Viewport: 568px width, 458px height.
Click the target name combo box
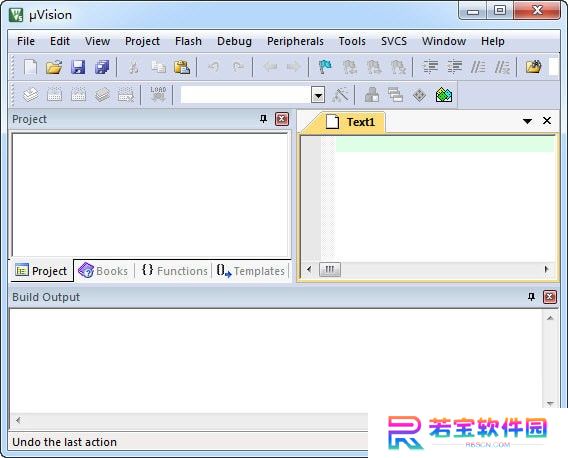[246, 95]
